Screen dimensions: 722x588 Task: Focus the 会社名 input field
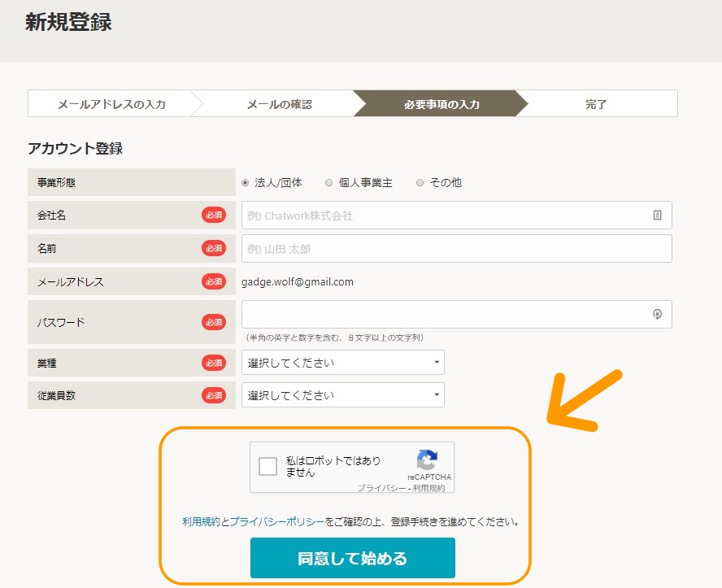coord(443,216)
